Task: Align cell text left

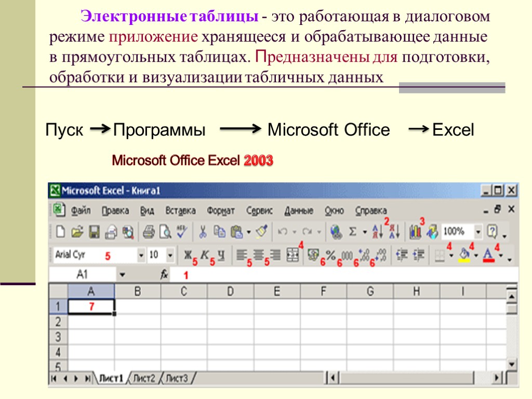Action: (x=241, y=255)
